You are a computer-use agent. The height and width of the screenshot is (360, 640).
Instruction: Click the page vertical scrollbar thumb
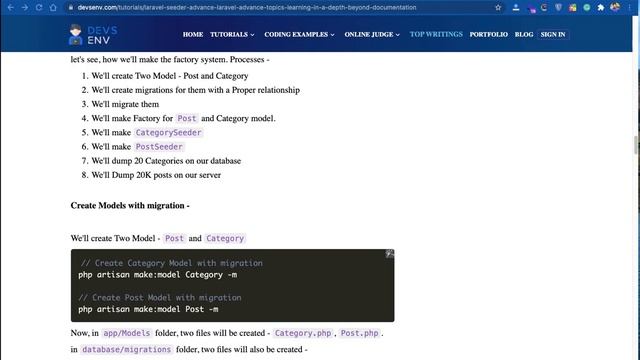[x=636, y=145]
